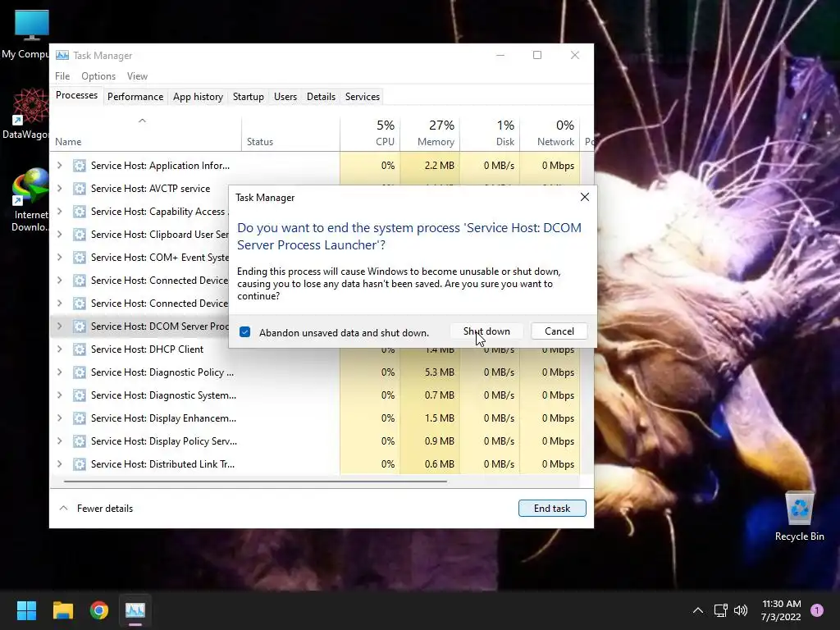
Task: Switch to the Startup tab
Action: pos(248,97)
